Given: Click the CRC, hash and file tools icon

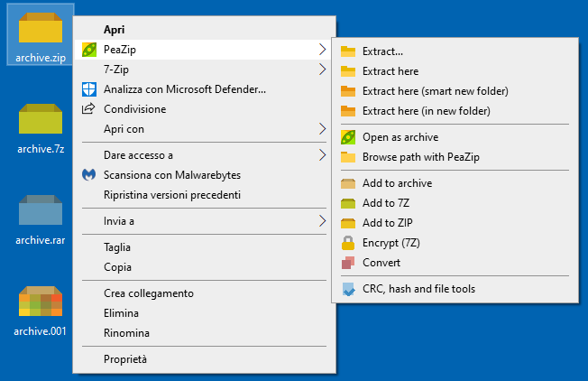Looking at the screenshot, I should pyautogui.click(x=348, y=290).
